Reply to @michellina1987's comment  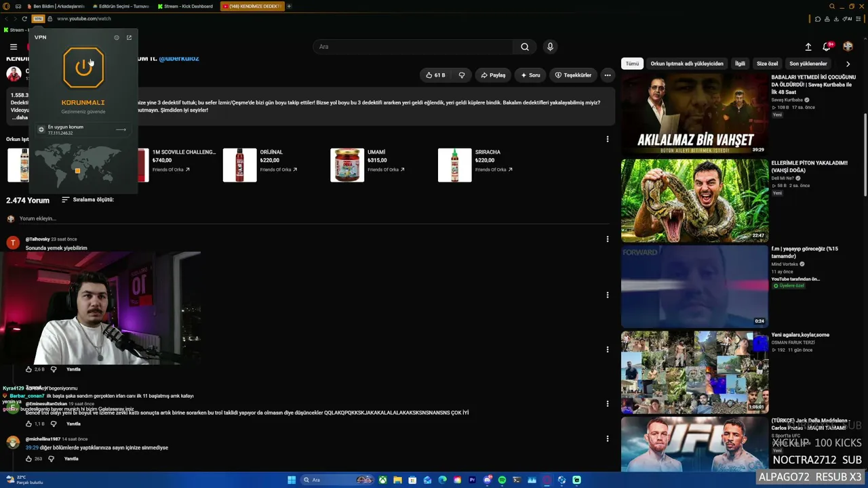pyautogui.click(x=71, y=459)
